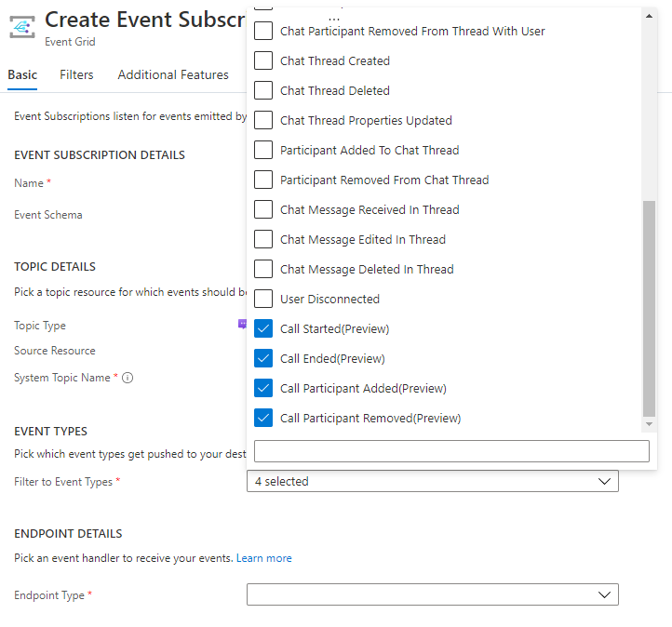The height and width of the screenshot is (627, 672).
Task: Uncheck Call Participant Removed(Preview)
Action: 263,418
